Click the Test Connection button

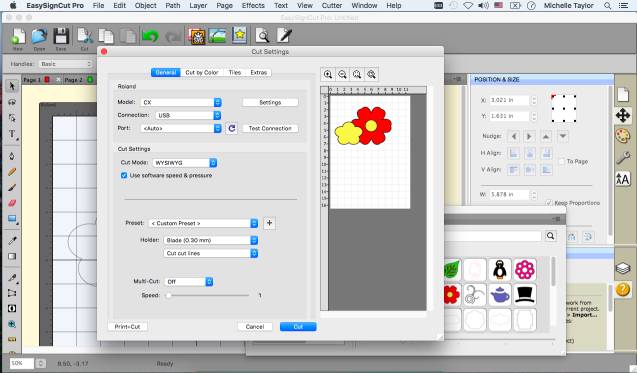coord(270,128)
